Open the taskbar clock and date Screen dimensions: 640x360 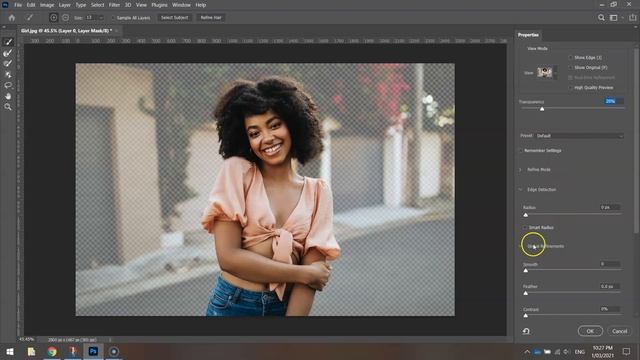pyautogui.click(x=602, y=351)
